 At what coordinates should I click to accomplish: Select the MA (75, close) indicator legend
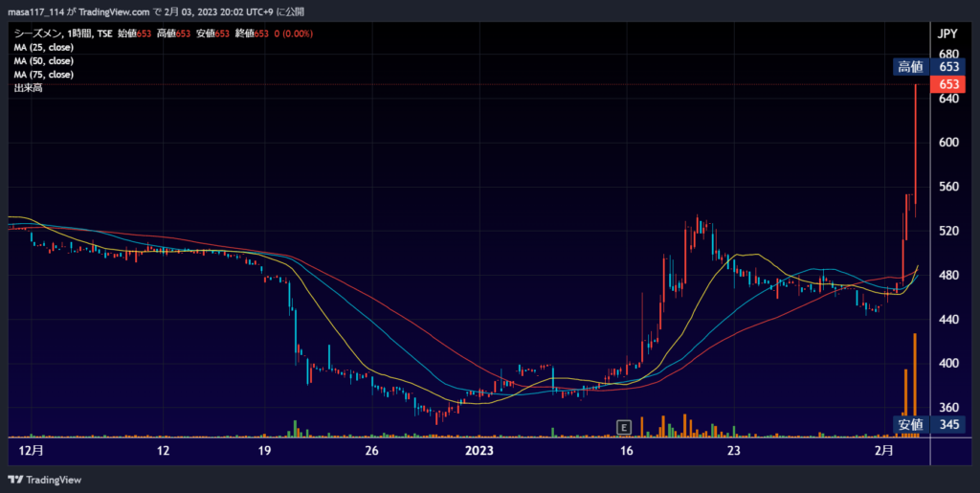point(43,75)
